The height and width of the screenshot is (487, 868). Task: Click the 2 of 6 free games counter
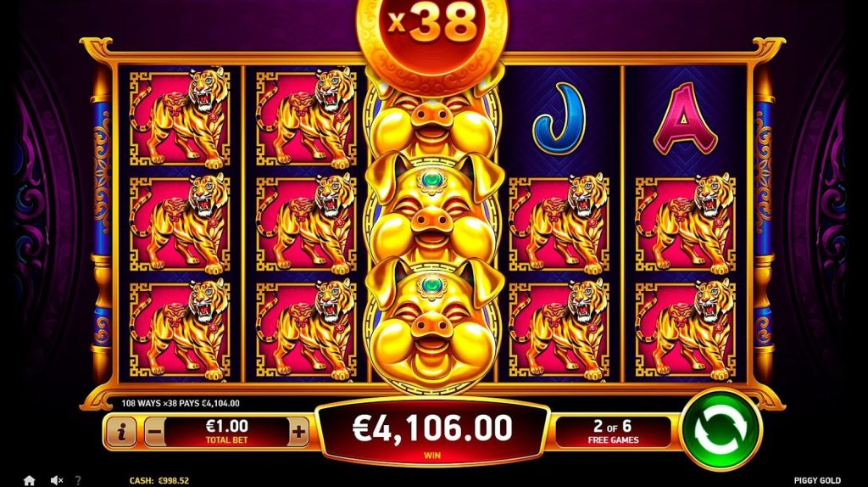613,432
